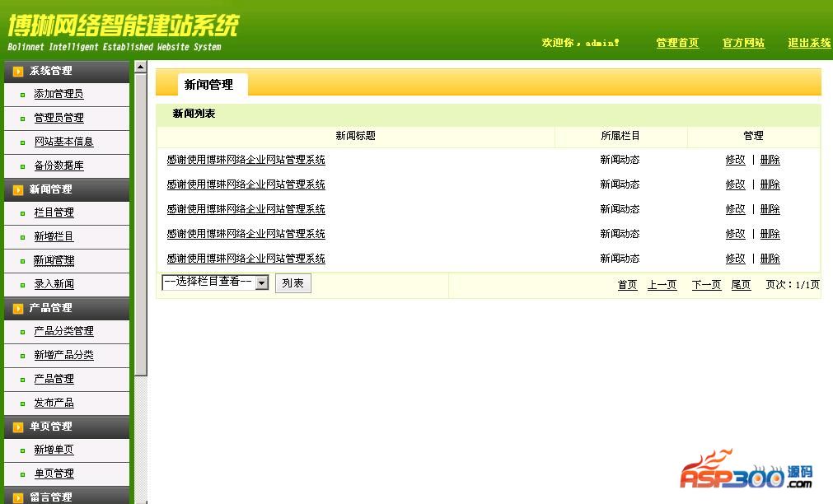Viewport: 833px width, 504px height.
Task: Click 新闻动态 in the first news row
Action: pos(620,160)
